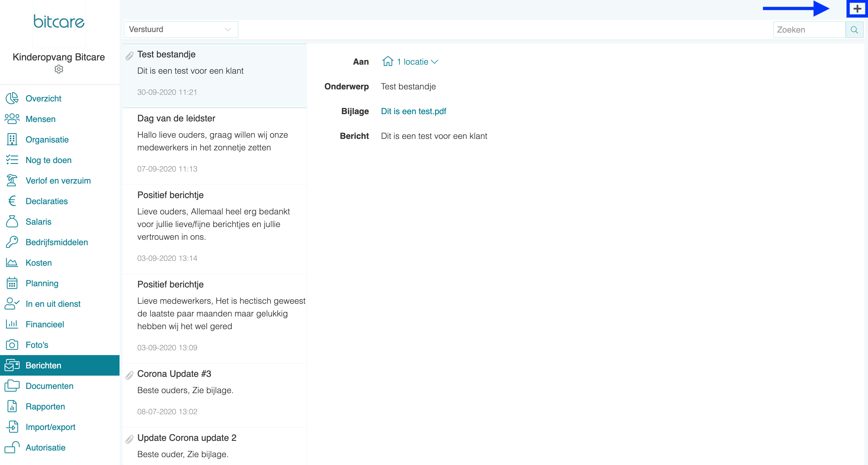Click the Financieel bar chart icon

click(12, 324)
